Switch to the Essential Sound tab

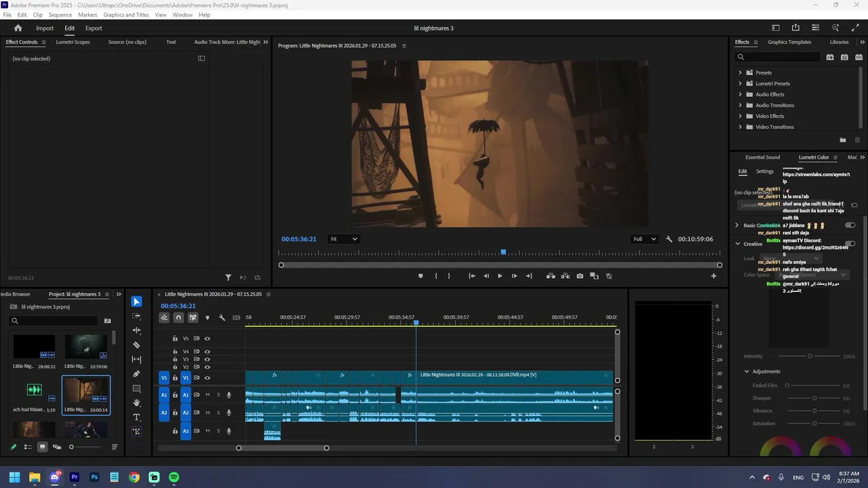click(x=762, y=157)
